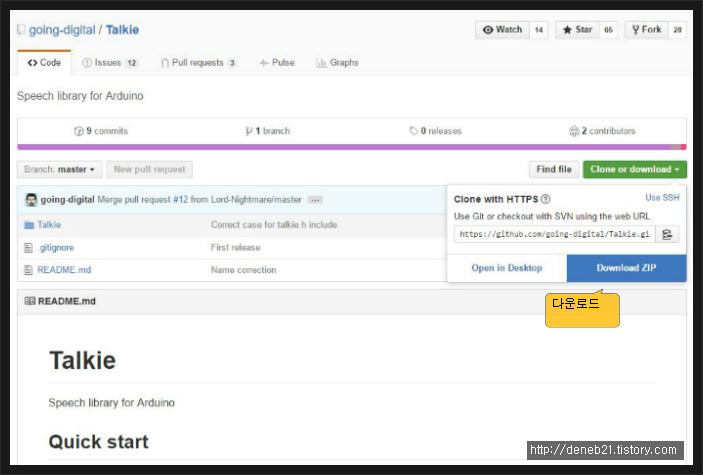Screen dimensions: 703x475
Task: Click the Quick start heading in README
Action: click(99, 442)
